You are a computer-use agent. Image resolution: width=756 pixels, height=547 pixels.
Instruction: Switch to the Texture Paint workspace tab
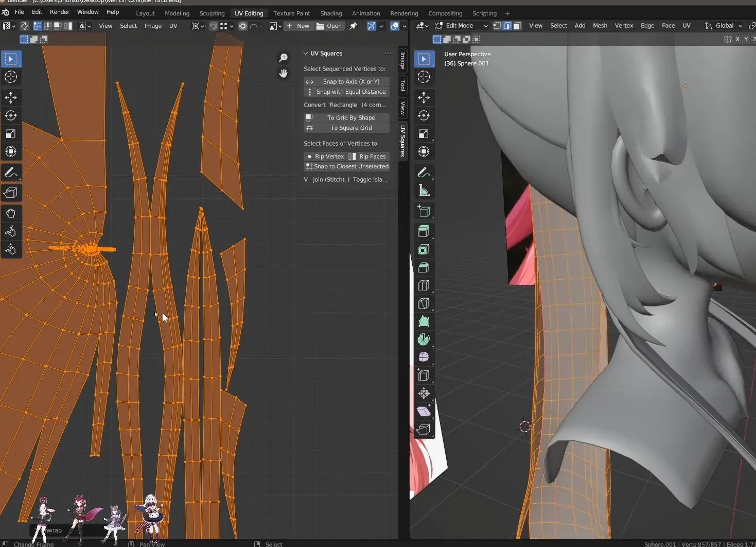click(291, 13)
